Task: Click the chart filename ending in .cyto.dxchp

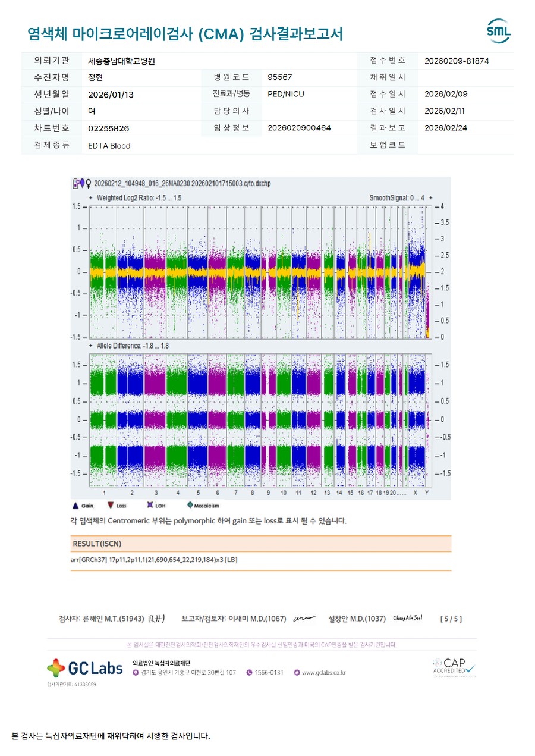Action: [182, 184]
